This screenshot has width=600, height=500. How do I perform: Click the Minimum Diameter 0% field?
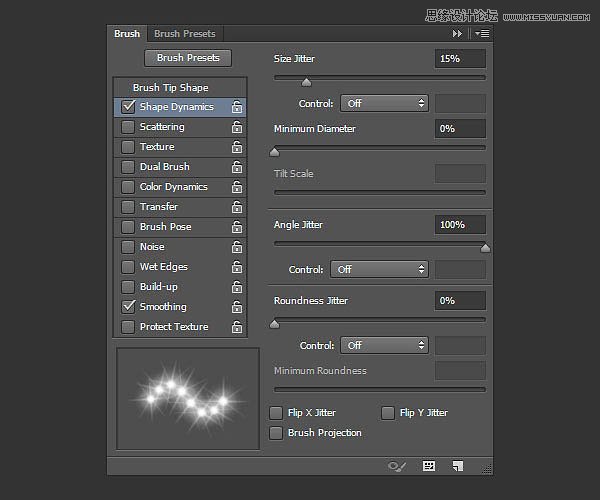[460, 129]
